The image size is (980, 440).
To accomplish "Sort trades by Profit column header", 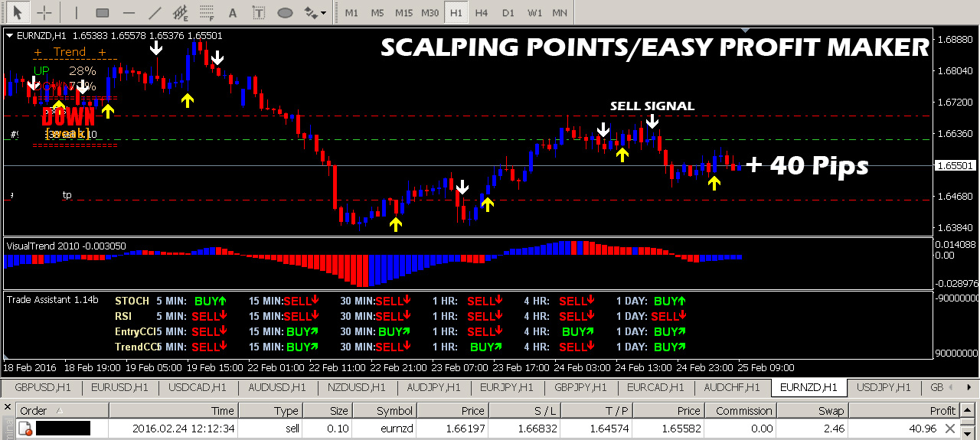I will point(903,411).
